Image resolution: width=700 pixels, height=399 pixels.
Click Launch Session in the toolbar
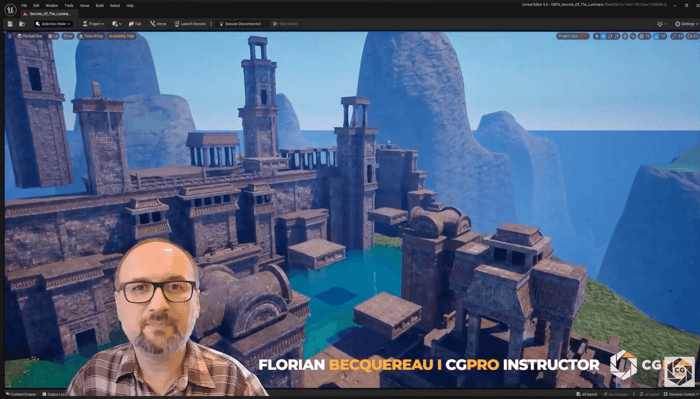pos(191,24)
